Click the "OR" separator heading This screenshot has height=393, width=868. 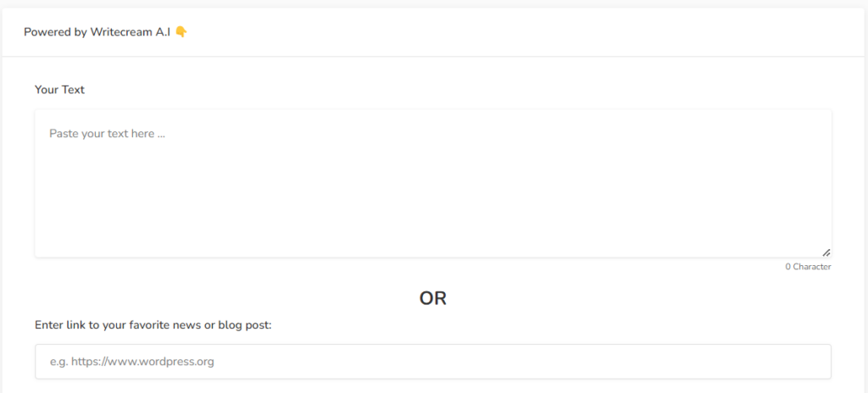pos(432,298)
